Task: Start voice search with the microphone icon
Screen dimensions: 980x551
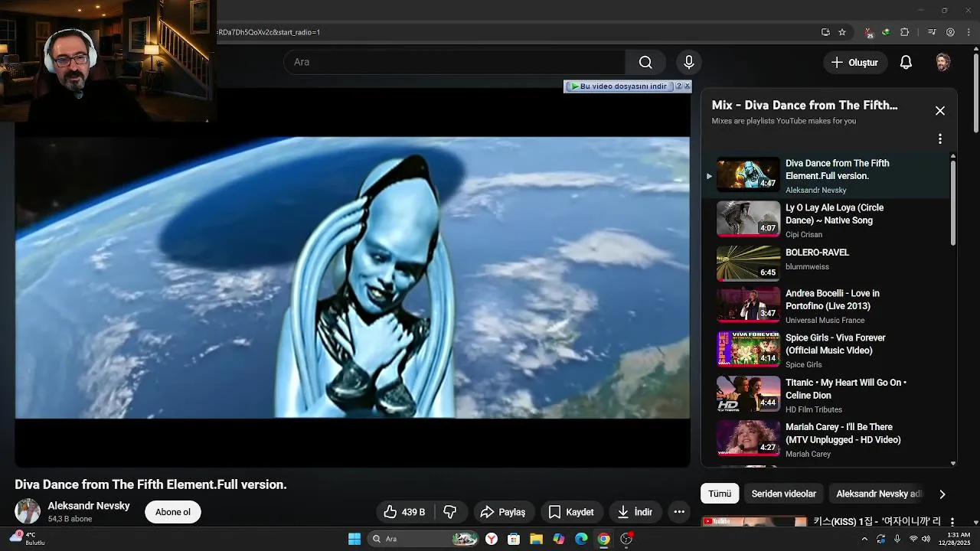Action: 688,62
